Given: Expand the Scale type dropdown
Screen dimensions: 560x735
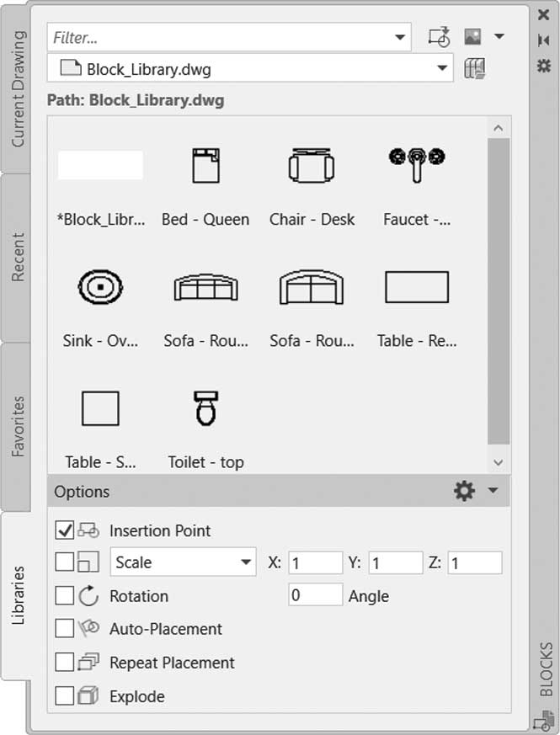Looking at the screenshot, I should point(183,562).
